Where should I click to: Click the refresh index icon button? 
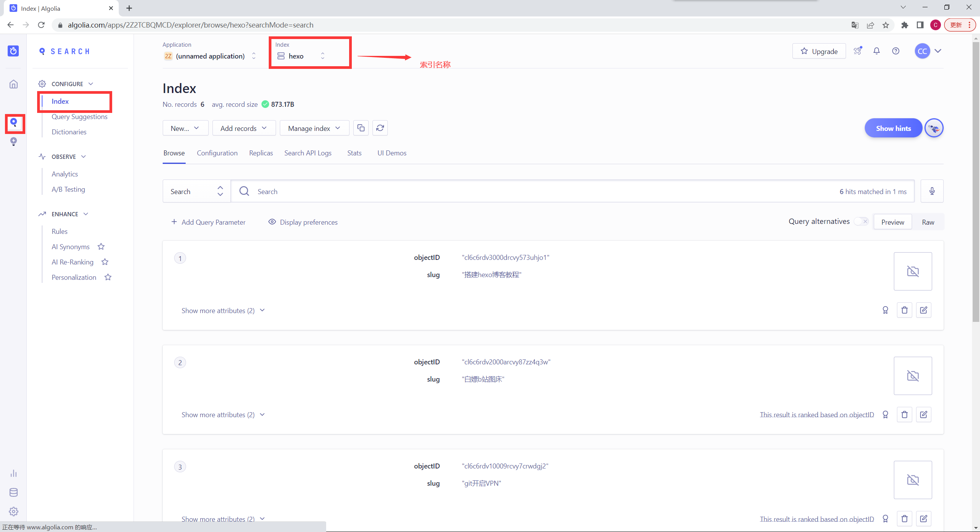[x=380, y=128]
